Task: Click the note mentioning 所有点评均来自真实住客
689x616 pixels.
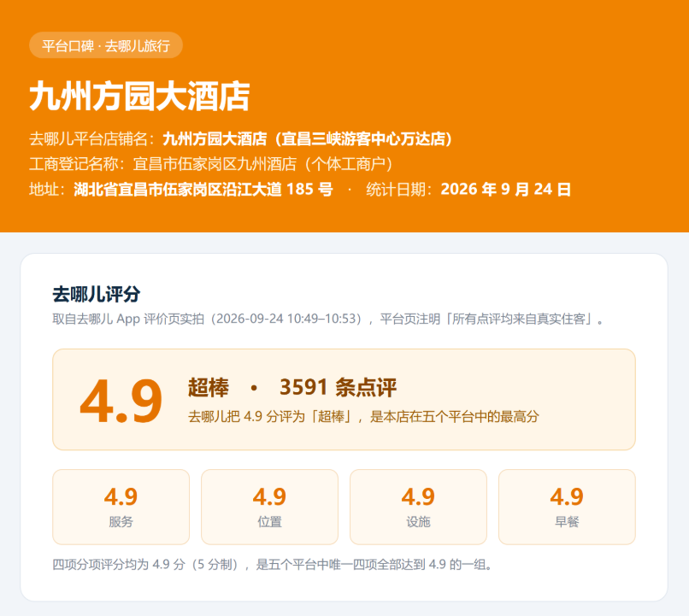Action: (x=327, y=319)
